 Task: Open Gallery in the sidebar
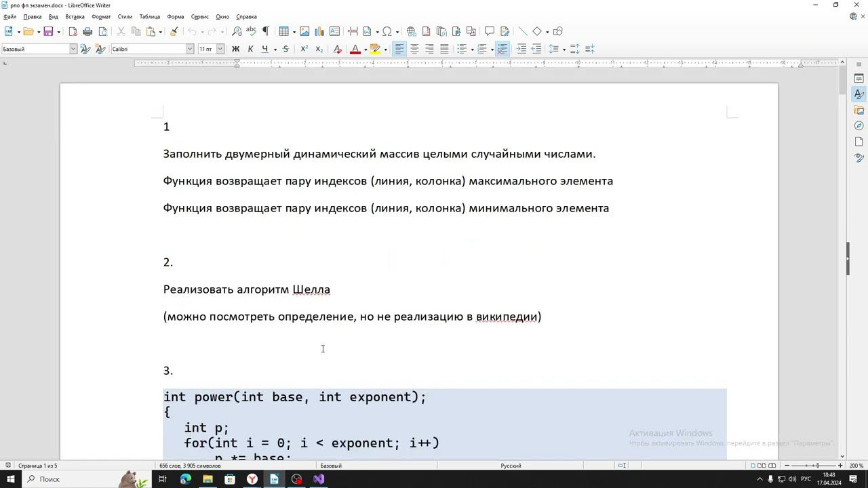(859, 110)
